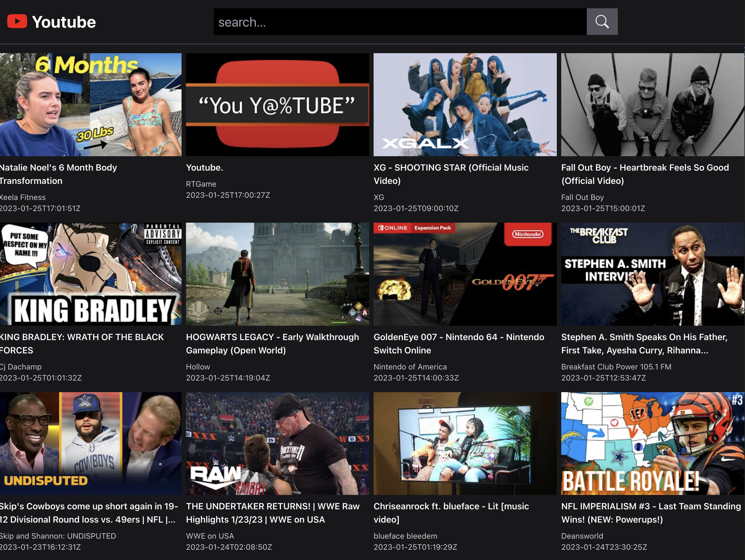Viewport: 745px width, 560px height.
Task: Click title "THE UNDERTAKER RETURNS! | WWE Raw Highlights"
Action: 273,513
